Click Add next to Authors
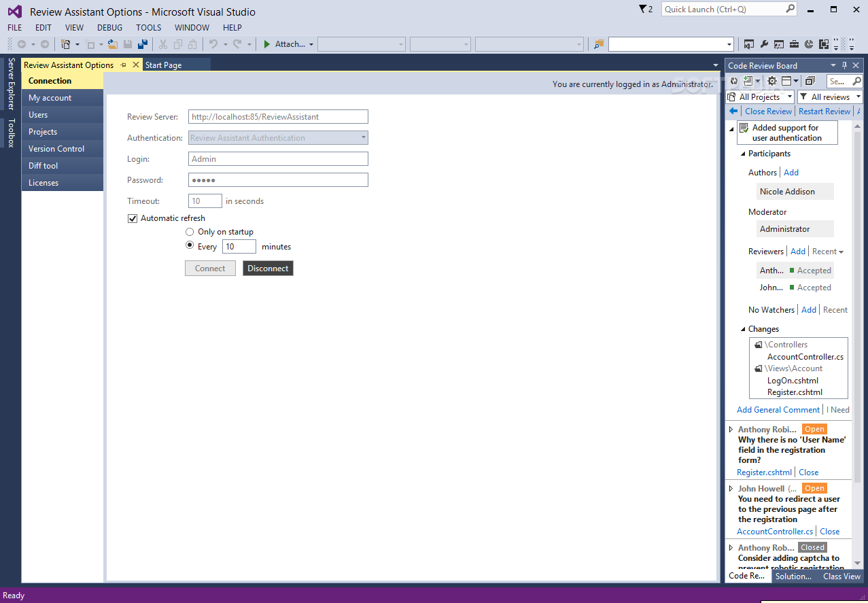 pyautogui.click(x=791, y=173)
